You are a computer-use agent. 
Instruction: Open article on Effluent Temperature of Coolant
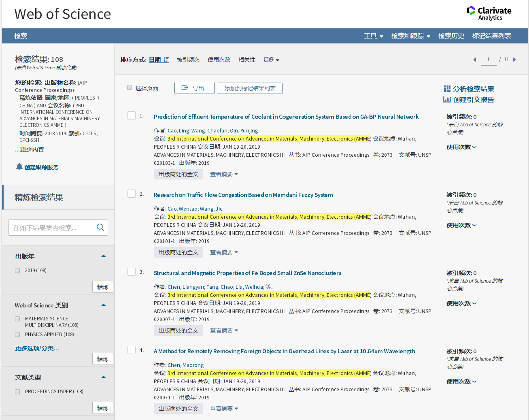coord(286,117)
